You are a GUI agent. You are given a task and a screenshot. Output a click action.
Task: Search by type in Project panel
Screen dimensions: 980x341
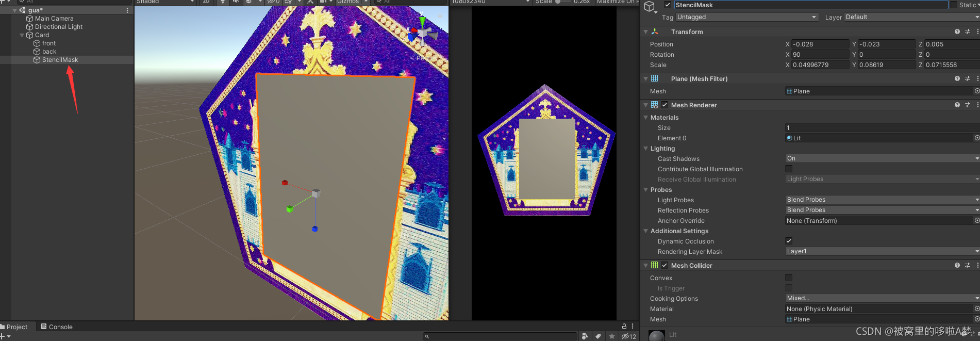tap(585, 336)
